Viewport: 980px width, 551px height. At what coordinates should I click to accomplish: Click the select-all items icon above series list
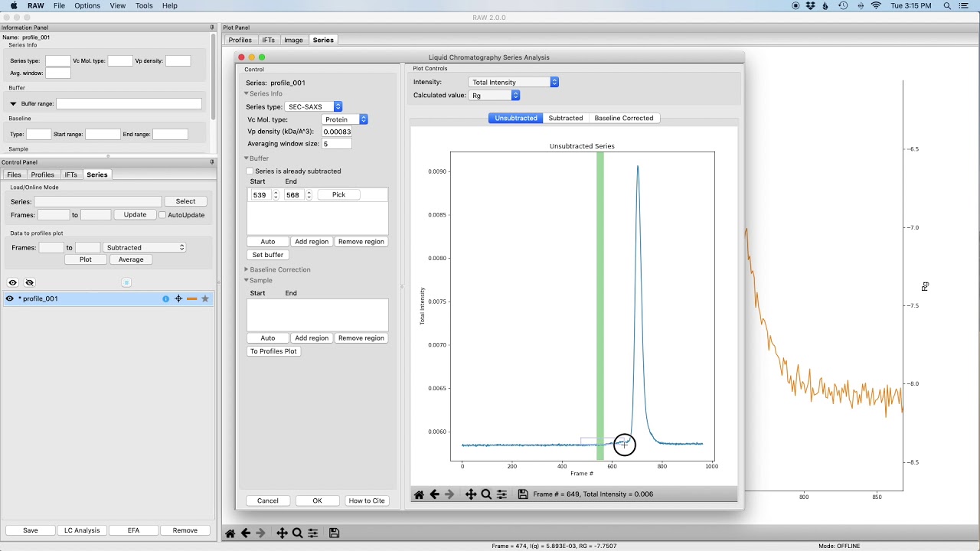(126, 282)
